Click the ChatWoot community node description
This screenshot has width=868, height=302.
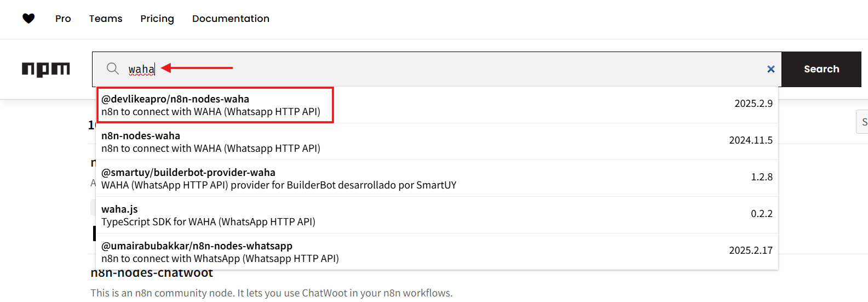[x=272, y=293]
